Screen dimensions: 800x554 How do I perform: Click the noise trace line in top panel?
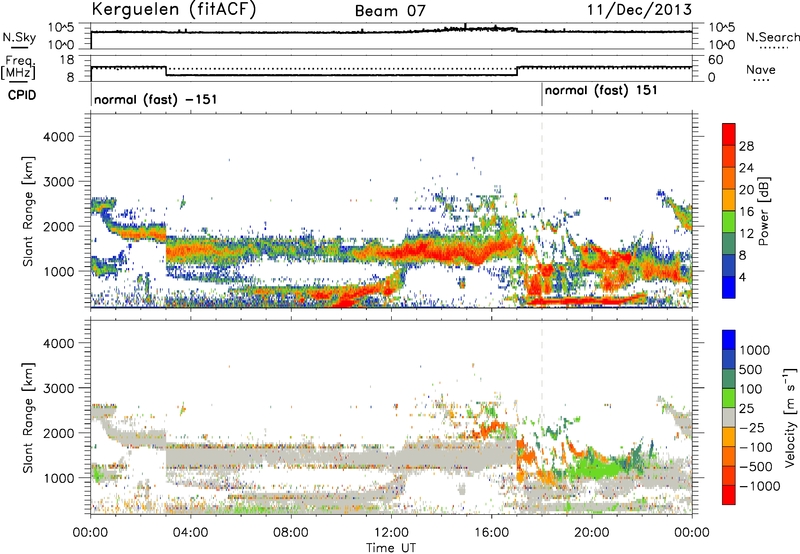(x=391, y=32)
